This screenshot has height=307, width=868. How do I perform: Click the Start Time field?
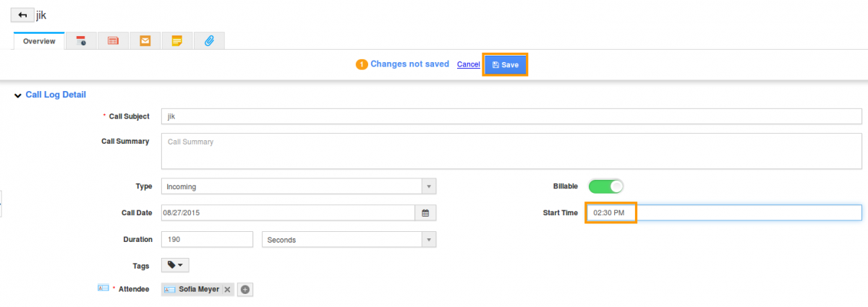pos(723,212)
